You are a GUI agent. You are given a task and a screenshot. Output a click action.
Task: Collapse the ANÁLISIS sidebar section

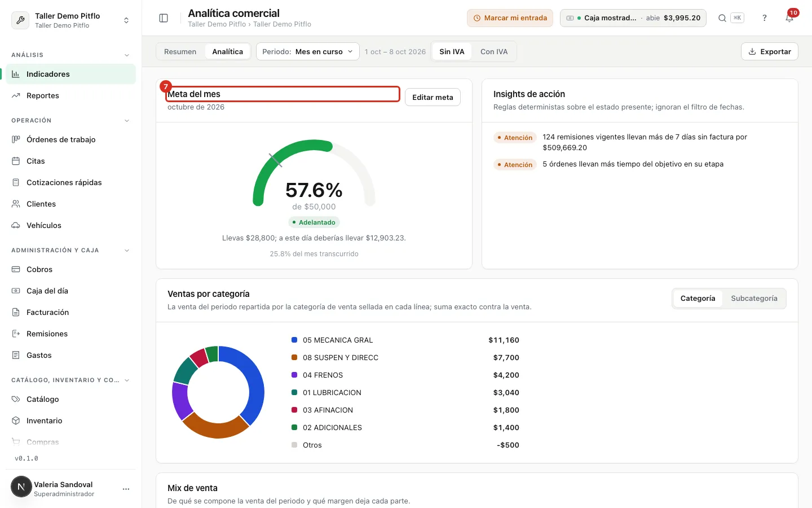pos(127,55)
